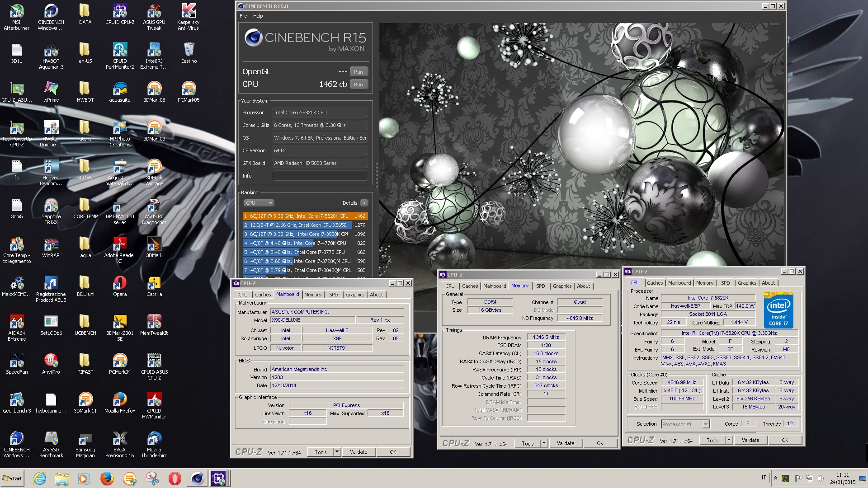Click OK in Memory CPU-Z window
Image resolution: width=868 pixels, height=488 pixels.
click(600, 443)
